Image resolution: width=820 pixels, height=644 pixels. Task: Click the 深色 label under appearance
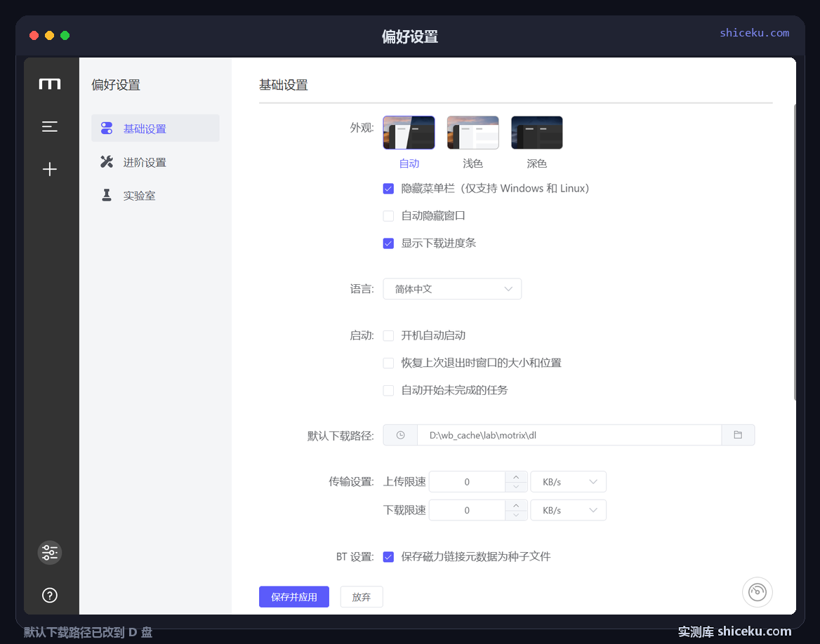[x=536, y=163]
